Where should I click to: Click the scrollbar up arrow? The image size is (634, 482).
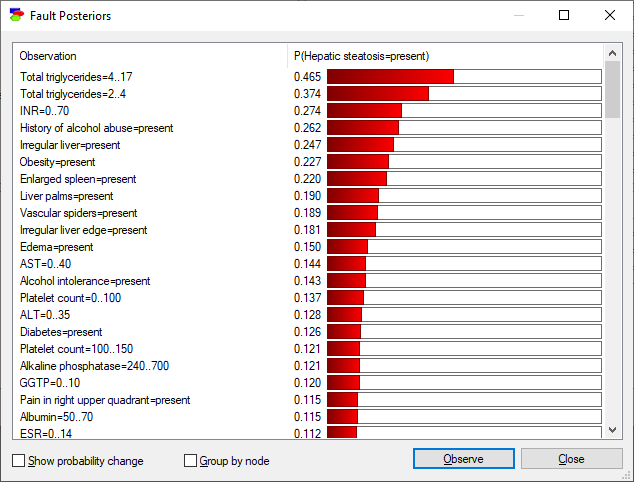pos(612,53)
